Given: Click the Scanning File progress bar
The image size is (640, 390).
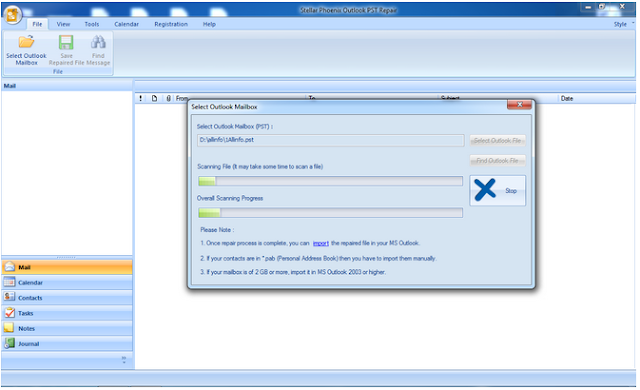Looking at the screenshot, I should (x=330, y=181).
